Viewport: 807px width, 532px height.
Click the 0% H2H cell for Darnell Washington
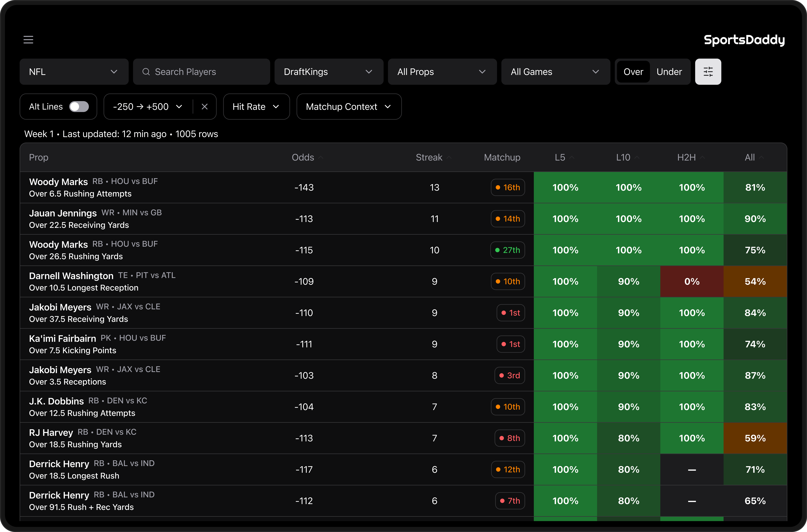(x=692, y=281)
